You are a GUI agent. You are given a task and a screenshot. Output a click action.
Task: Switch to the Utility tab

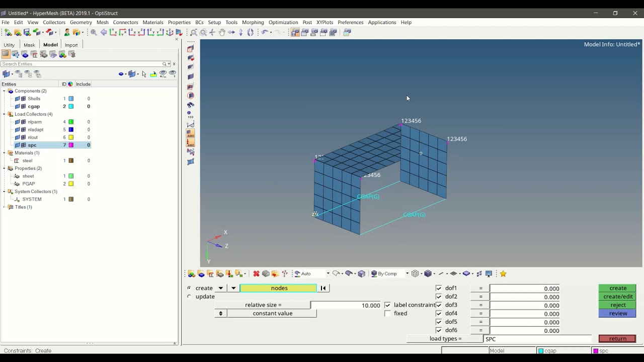click(x=9, y=45)
